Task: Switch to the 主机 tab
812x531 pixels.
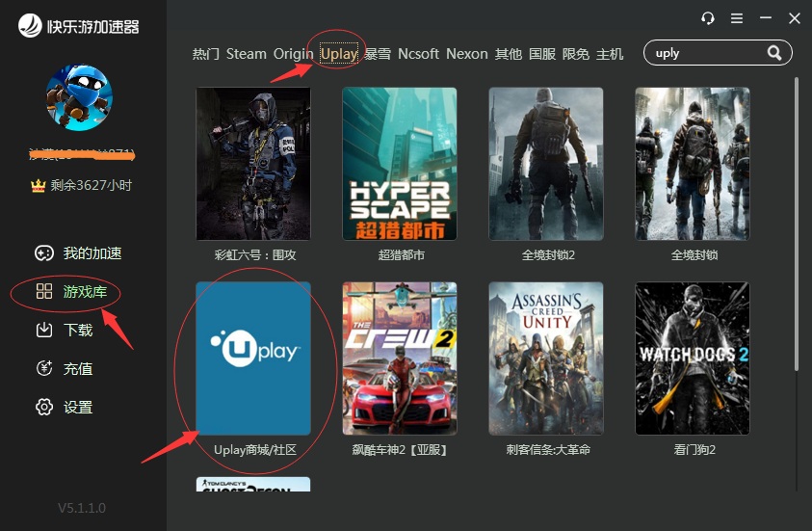Action: [x=610, y=54]
